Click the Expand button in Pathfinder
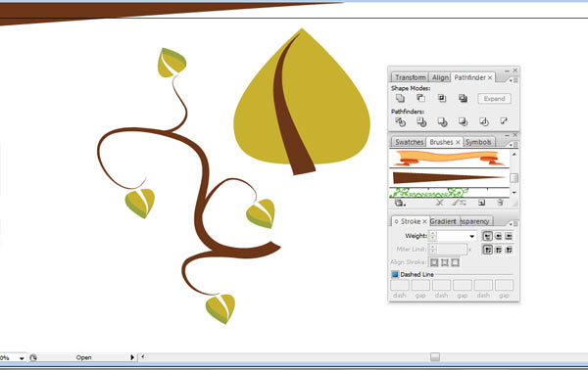Viewport: 588px width, 370px height. (x=494, y=99)
